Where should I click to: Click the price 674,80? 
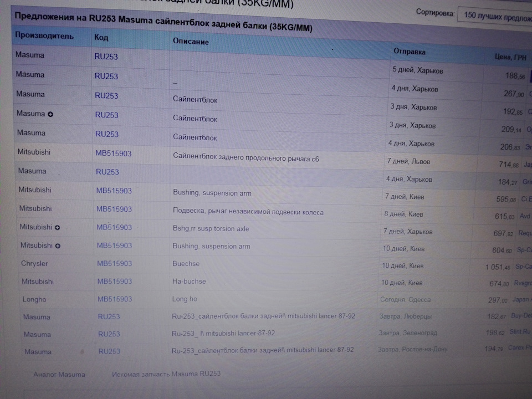point(499,284)
